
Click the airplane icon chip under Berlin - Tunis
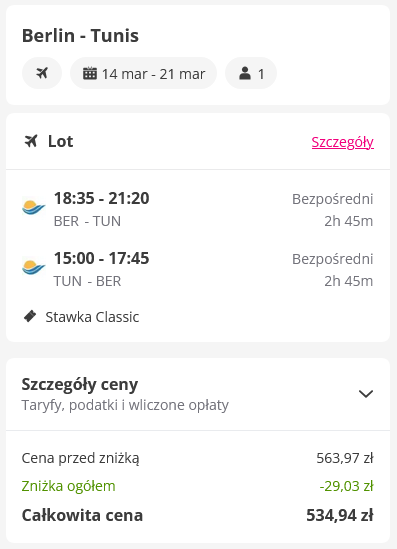tap(42, 73)
